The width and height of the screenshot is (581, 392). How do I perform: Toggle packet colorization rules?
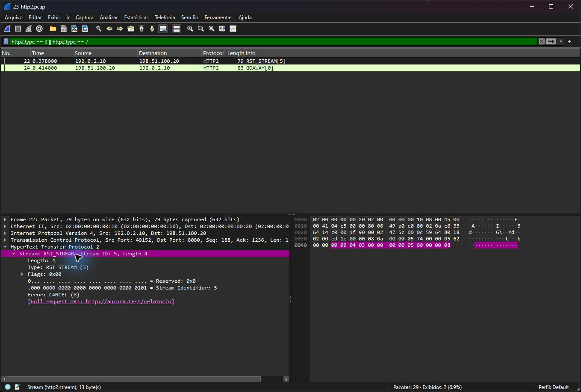(x=177, y=29)
